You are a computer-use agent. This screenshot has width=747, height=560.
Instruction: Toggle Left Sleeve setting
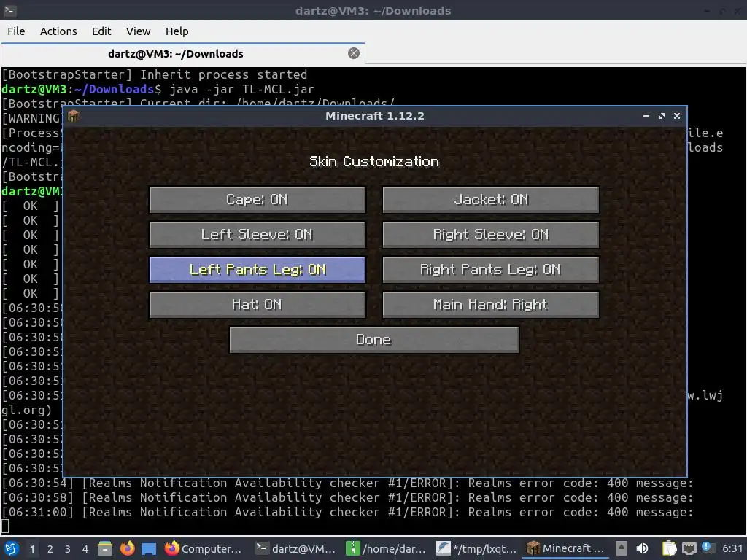tap(258, 234)
